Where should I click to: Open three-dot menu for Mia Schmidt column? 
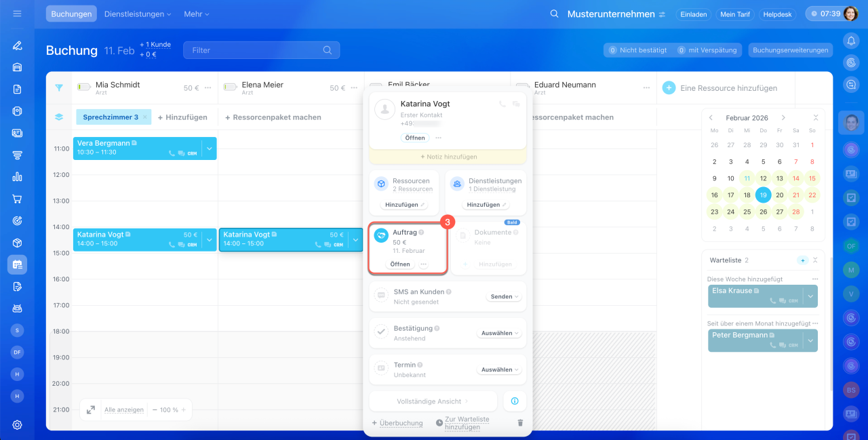point(208,88)
